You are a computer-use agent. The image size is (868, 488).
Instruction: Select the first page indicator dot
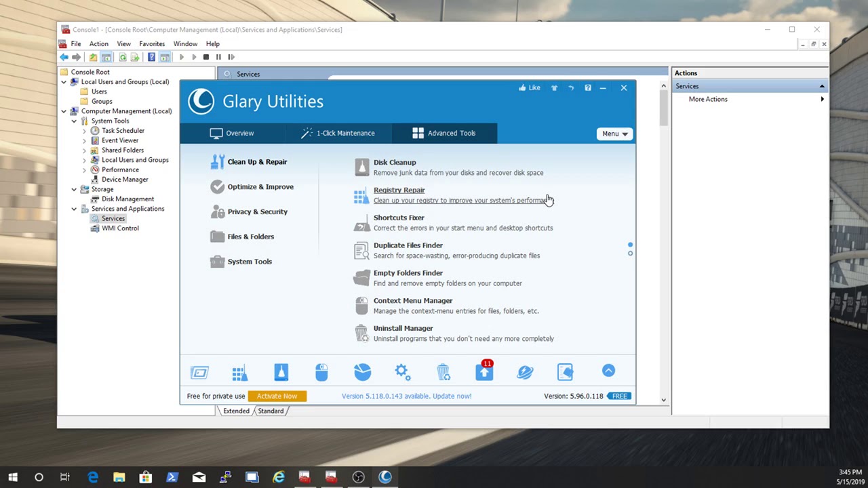[630, 245]
